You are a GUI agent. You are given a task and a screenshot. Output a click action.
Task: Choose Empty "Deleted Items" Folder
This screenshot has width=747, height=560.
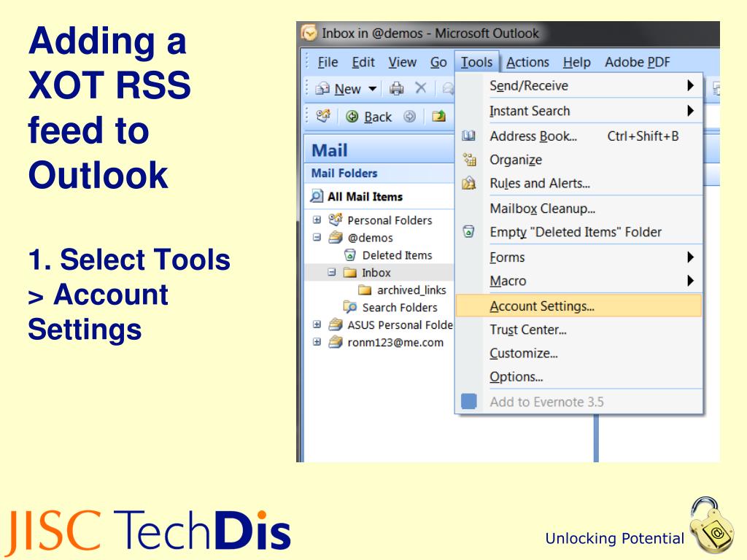coord(578,233)
